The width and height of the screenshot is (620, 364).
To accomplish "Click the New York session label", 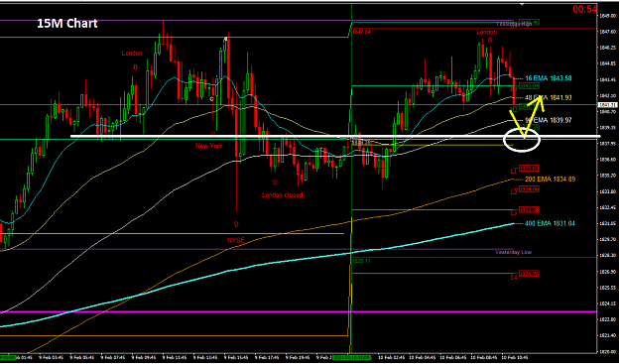I will (209, 146).
